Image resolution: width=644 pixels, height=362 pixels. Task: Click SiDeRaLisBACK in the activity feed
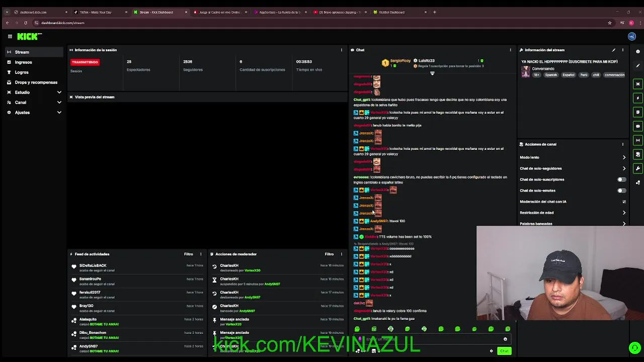click(93, 265)
